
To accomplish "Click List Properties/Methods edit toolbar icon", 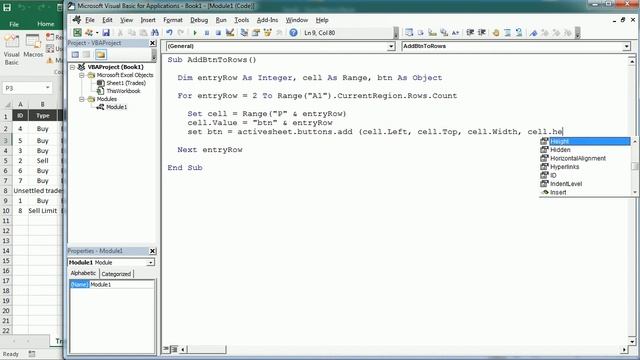I will point(409,33).
